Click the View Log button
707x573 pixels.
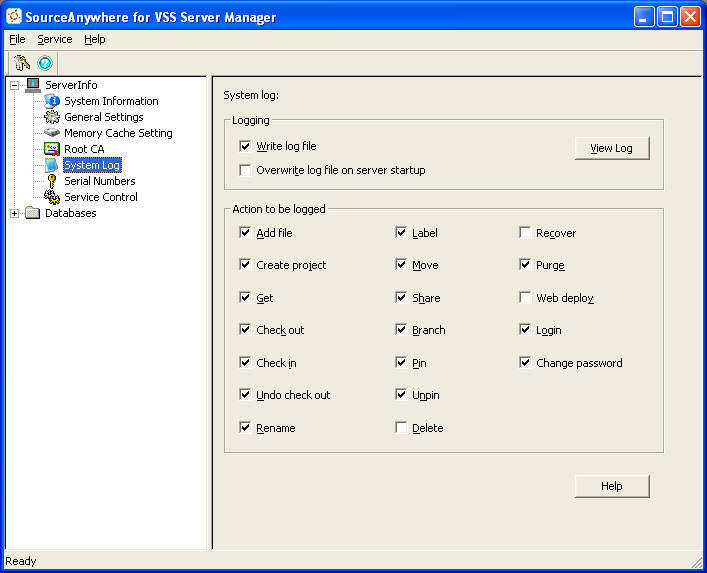click(611, 148)
